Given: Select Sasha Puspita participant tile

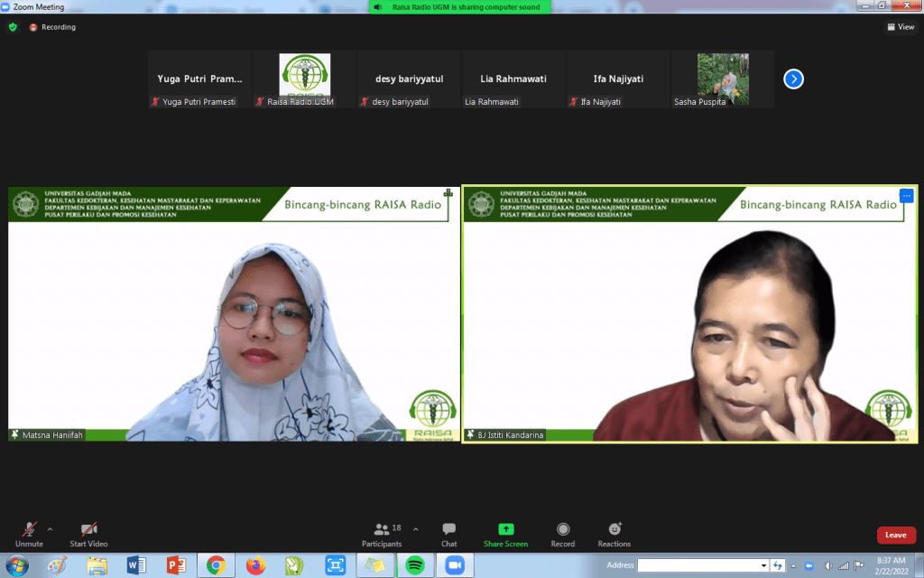Looking at the screenshot, I should pyautogui.click(x=723, y=79).
